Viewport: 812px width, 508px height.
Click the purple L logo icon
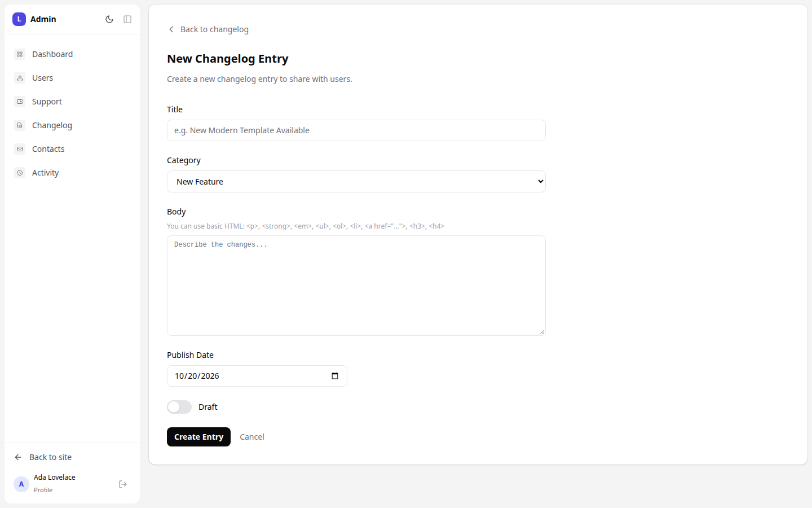point(19,19)
